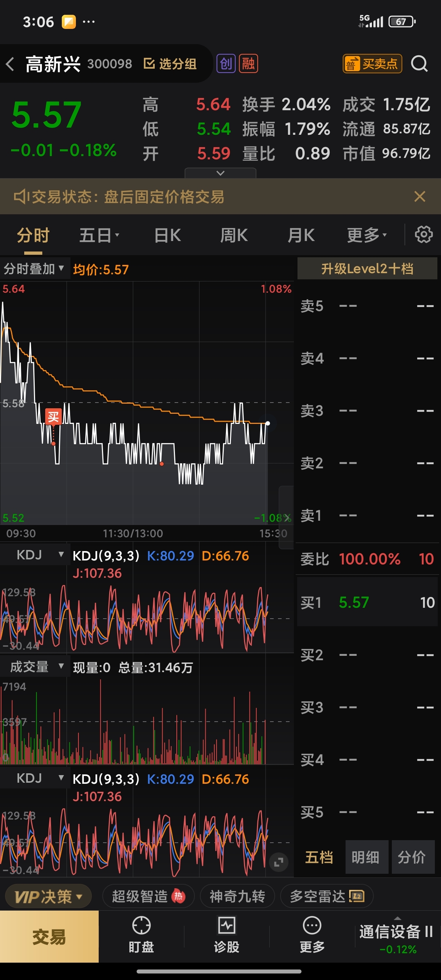Tap the back arrow beside 高新兴

[x=10, y=64]
